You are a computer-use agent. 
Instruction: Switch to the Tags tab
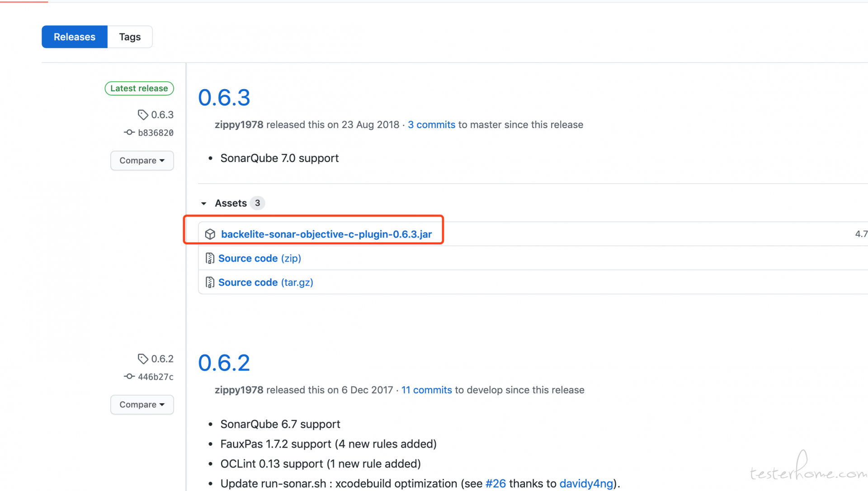[x=130, y=37]
